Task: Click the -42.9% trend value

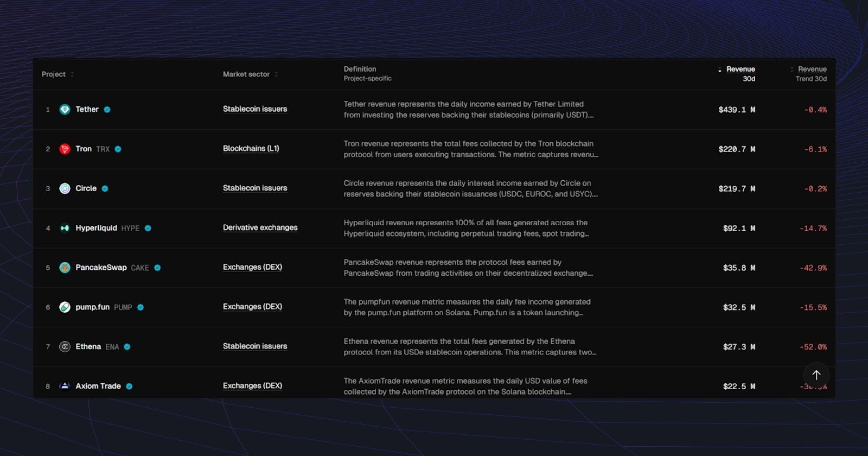Action: [x=813, y=268]
